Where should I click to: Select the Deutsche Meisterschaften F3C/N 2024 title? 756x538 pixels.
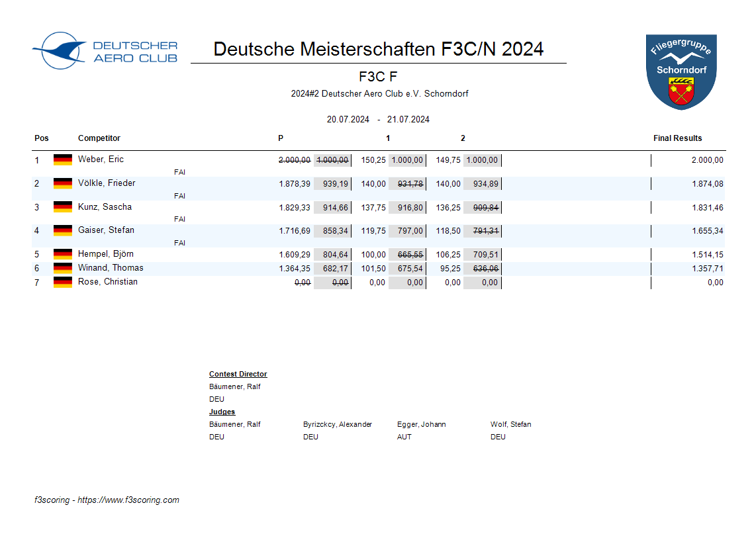(x=379, y=49)
